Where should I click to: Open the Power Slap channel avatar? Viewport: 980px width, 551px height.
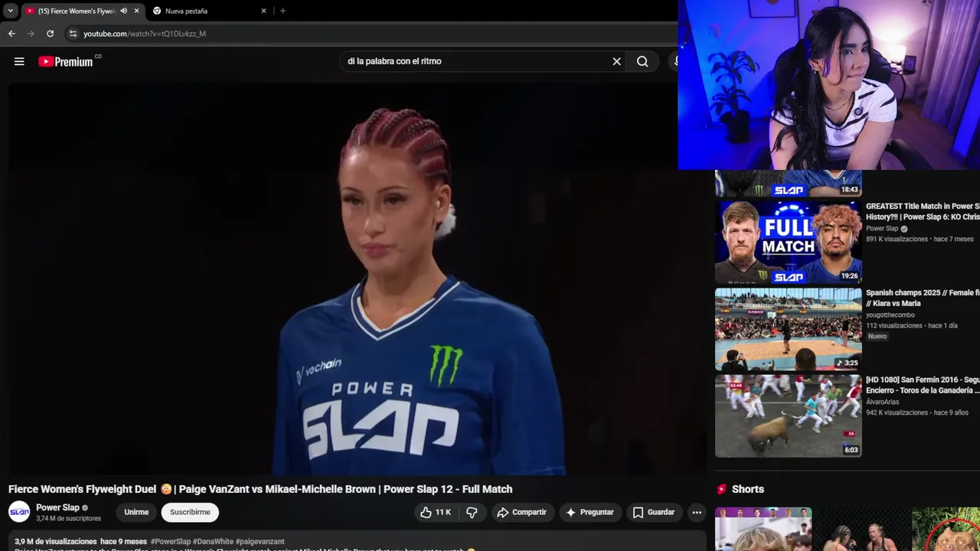coord(19,512)
